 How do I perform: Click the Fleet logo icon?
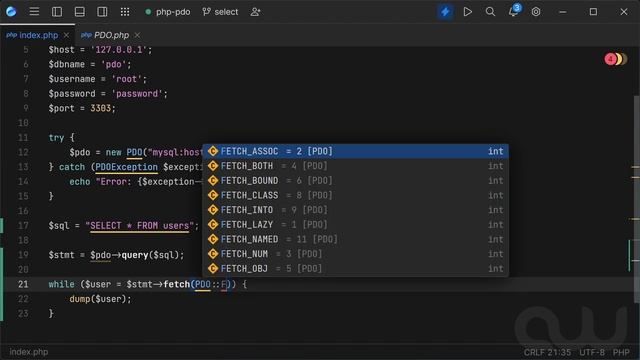coord(11,12)
